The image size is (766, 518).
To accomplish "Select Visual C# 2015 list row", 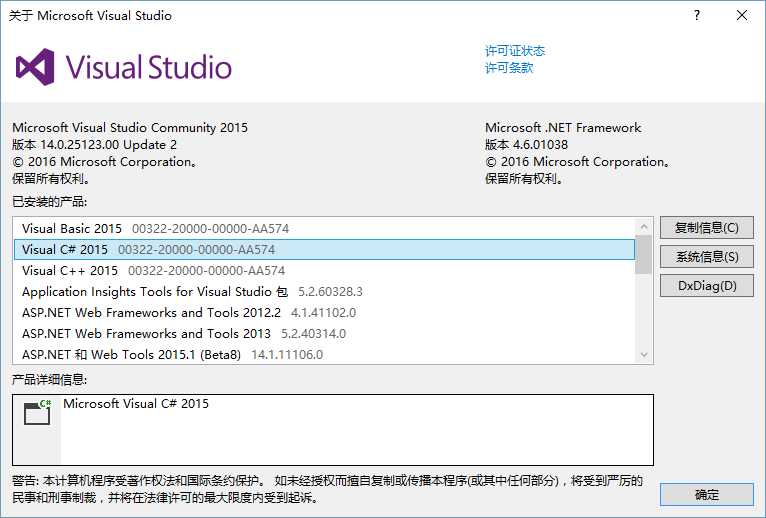I will [324, 250].
